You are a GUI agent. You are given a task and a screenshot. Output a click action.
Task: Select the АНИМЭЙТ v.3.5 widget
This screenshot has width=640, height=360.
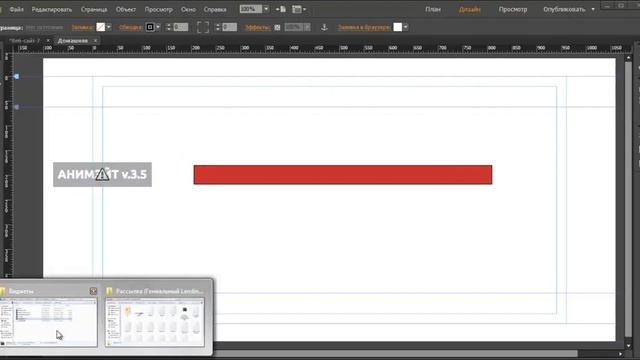[102, 175]
